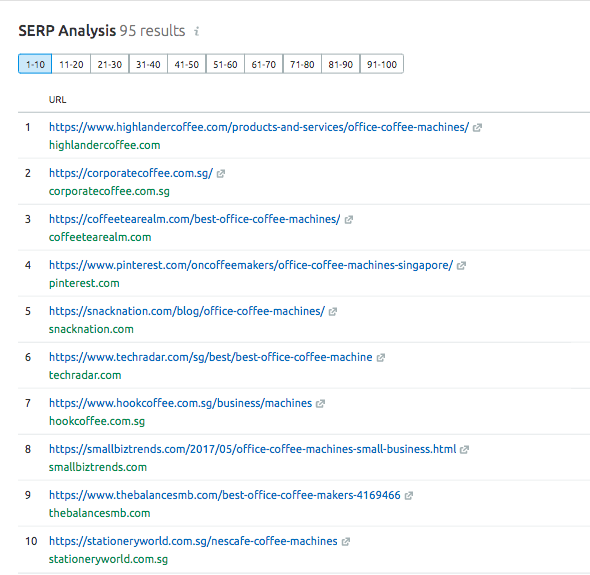Screen dimensions: 590x575
Task: Open external link icon for smallbiztrends URL
Action: point(464,449)
